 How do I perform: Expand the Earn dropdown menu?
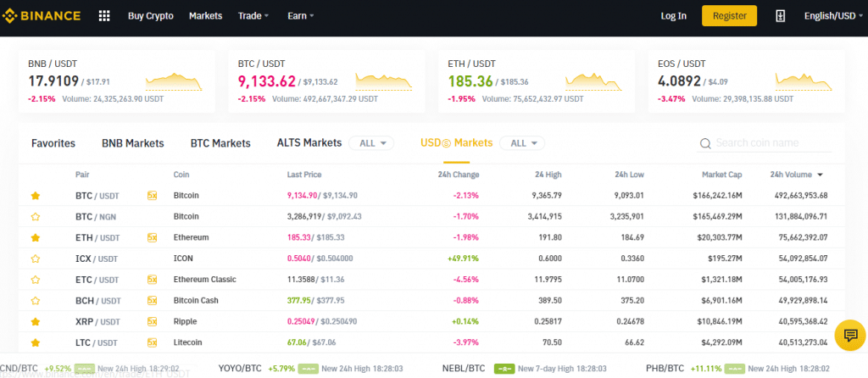[x=301, y=16]
